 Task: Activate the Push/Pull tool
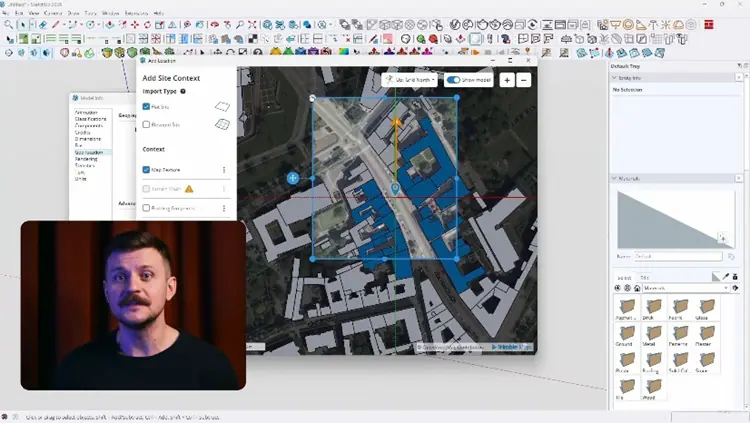coord(110,24)
